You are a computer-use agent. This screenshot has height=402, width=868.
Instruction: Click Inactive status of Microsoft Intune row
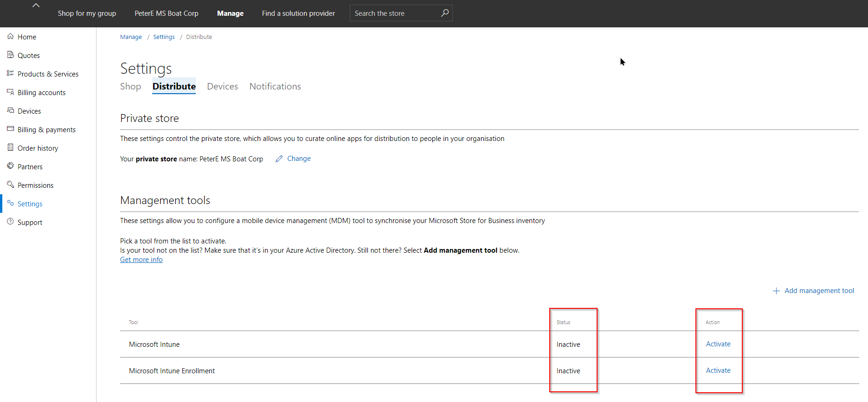tap(568, 345)
